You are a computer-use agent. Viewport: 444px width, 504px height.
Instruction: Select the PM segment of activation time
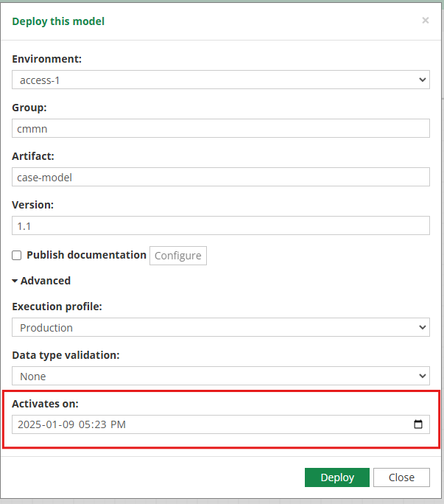[118, 424]
